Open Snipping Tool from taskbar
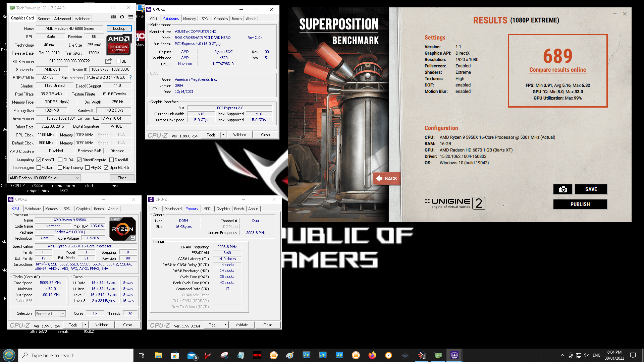The height and width of the screenshot is (362, 644). tap(224, 355)
